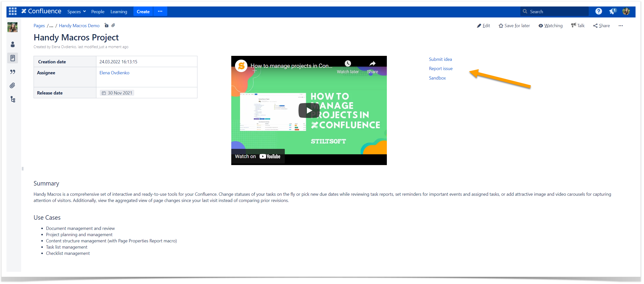Click the Use Cases heading
The height and width of the screenshot is (284, 644).
[47, 217]
